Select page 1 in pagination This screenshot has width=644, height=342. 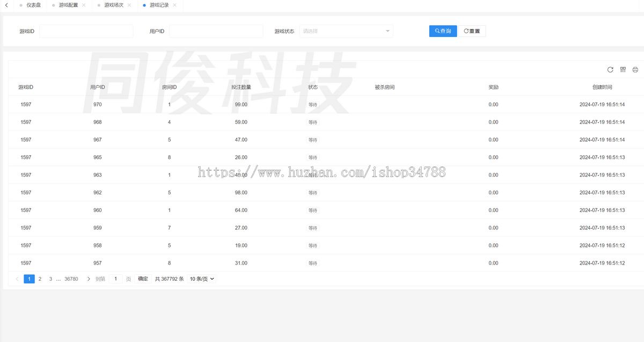click(x=29, y=279)
